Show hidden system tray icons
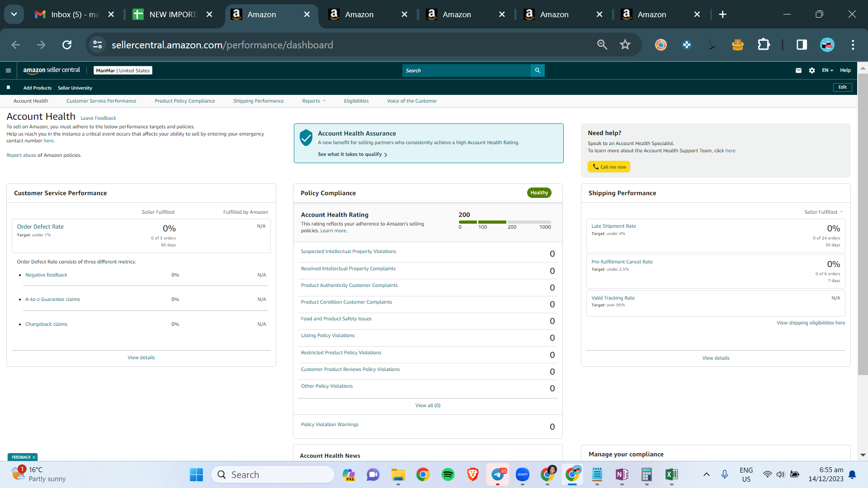This screenshot has height=488, width=868. tap(706, 474)
